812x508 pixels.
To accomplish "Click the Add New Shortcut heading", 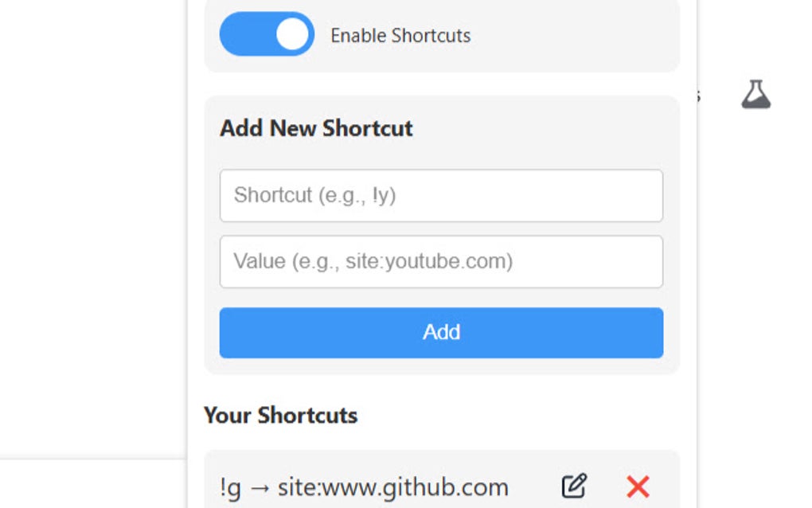I will click(315, 128).
